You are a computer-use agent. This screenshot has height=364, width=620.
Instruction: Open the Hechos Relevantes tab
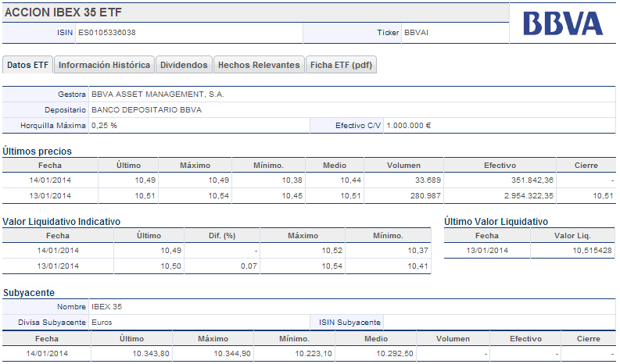[259, 65]
